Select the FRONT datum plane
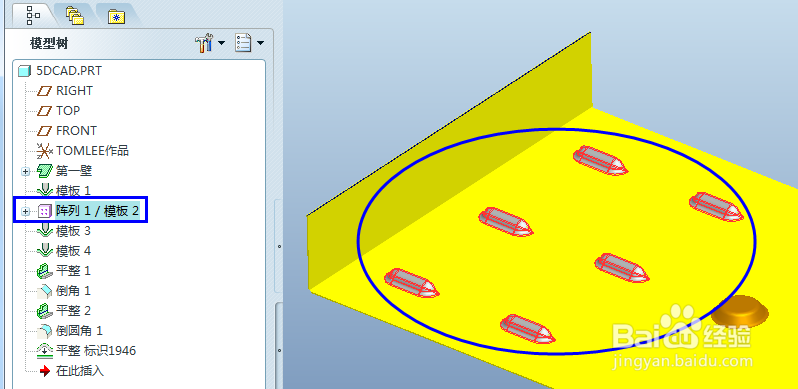This screenshot has width=798, height=389. (x=76, y=131)
